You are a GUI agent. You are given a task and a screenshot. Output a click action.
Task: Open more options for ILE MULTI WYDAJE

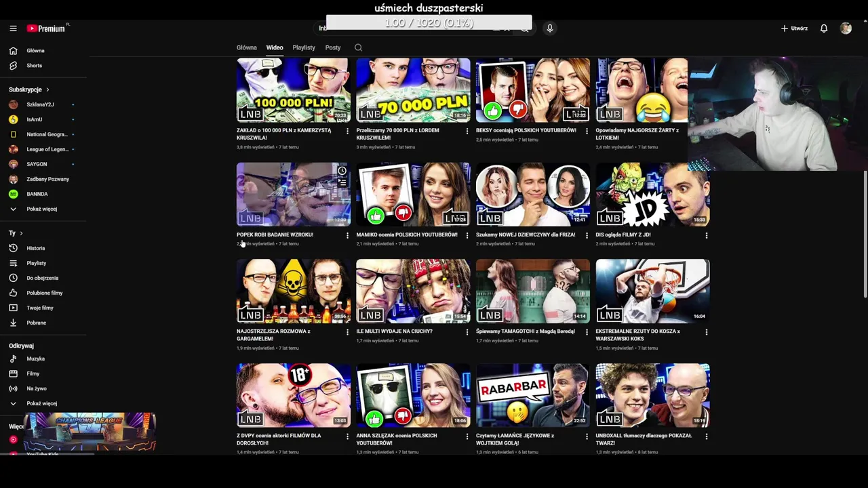point(467,332)
